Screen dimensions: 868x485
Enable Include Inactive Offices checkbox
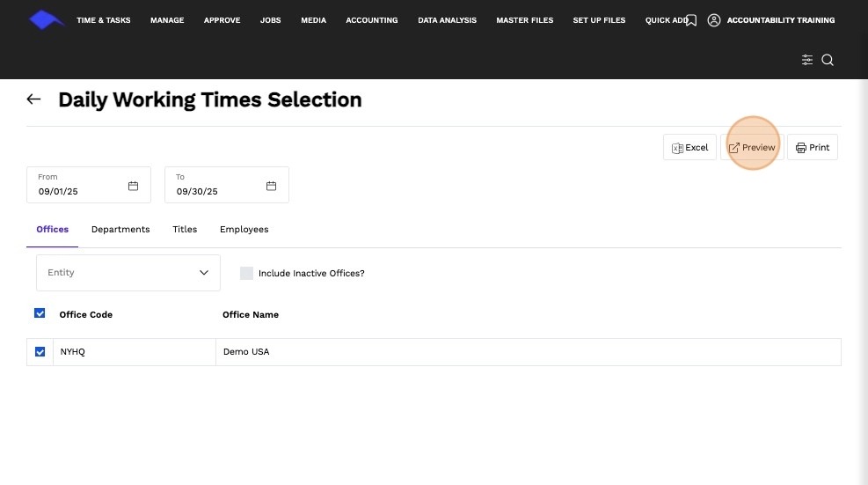[x=246, y=273]
